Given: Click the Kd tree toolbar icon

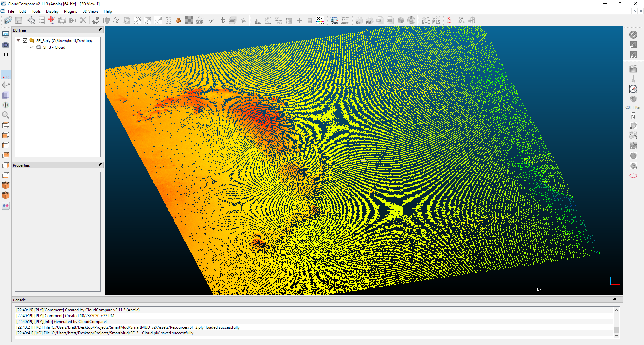Looking at the screenshot, I should 358,21.
